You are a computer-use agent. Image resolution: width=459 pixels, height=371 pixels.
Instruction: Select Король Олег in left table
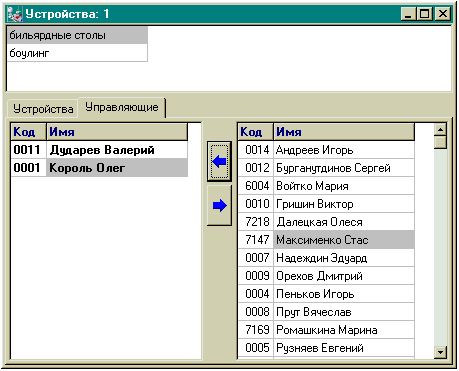(x=117, y=168)
